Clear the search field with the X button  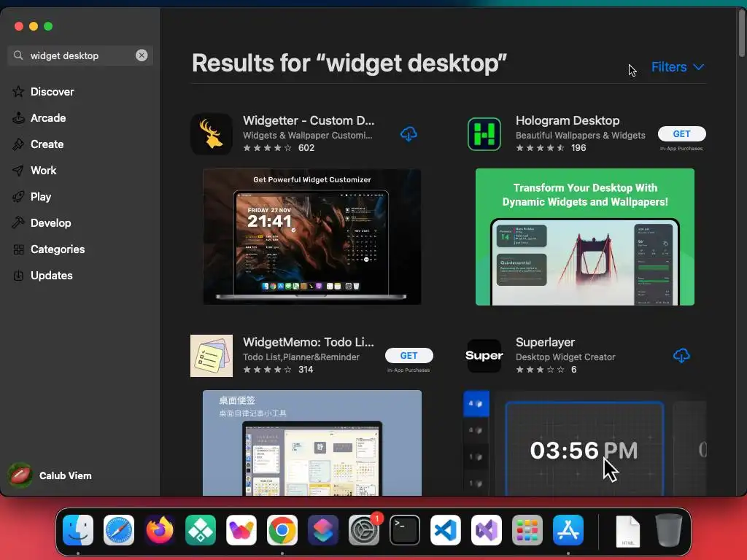click(142, 55)
